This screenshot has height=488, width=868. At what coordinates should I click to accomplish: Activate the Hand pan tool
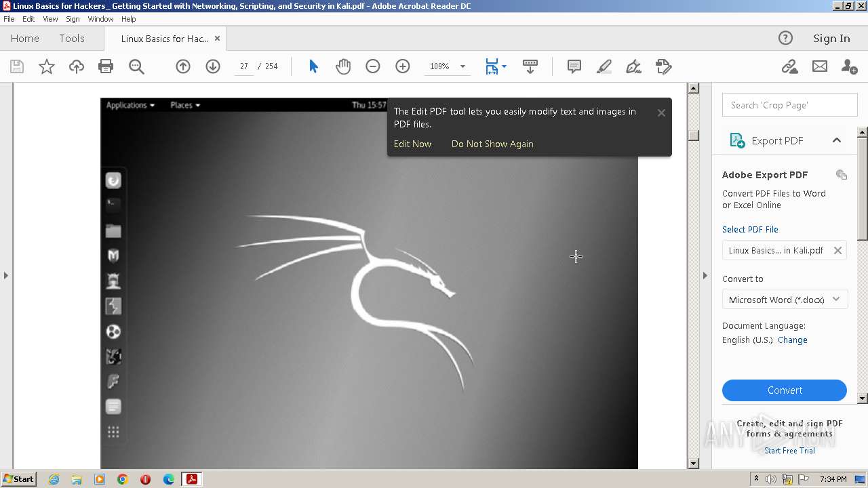point(343,66)
